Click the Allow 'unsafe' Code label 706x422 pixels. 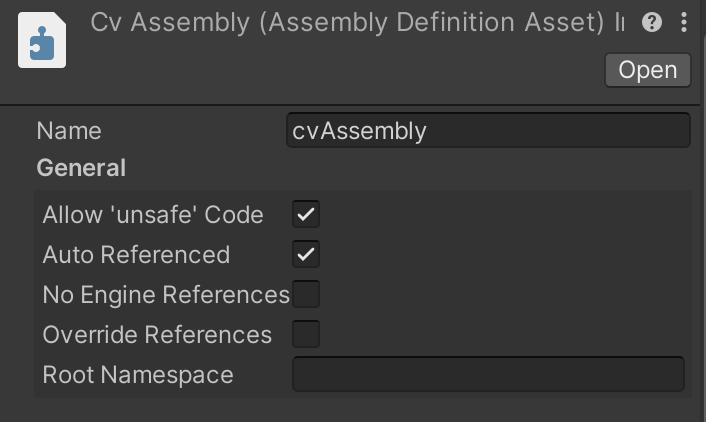[153, 215]
